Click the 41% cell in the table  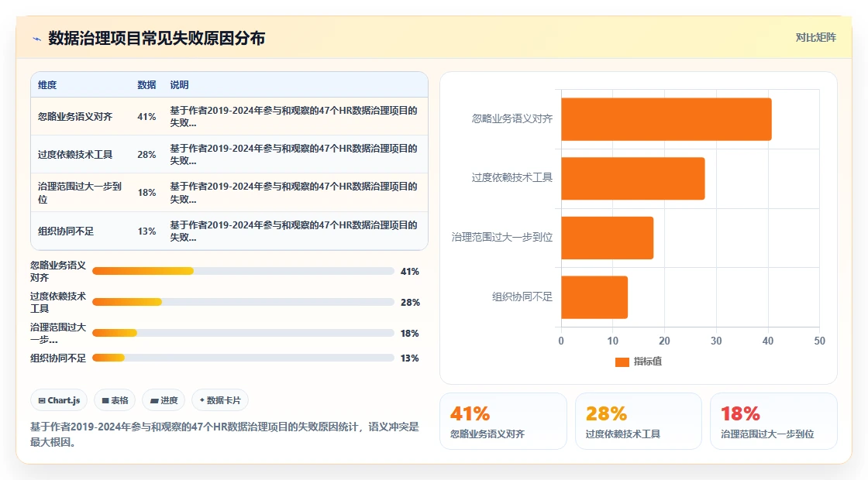[146, 117]
